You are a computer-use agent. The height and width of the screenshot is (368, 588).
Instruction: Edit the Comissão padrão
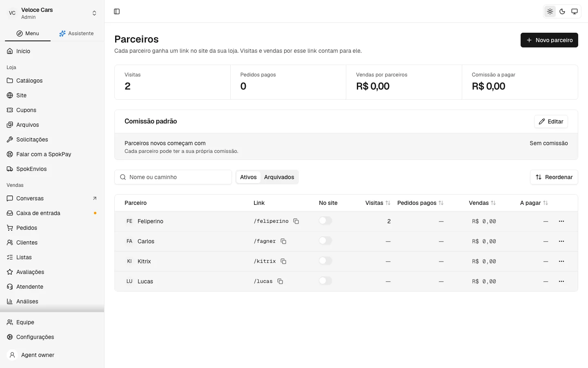pos(551,121)
